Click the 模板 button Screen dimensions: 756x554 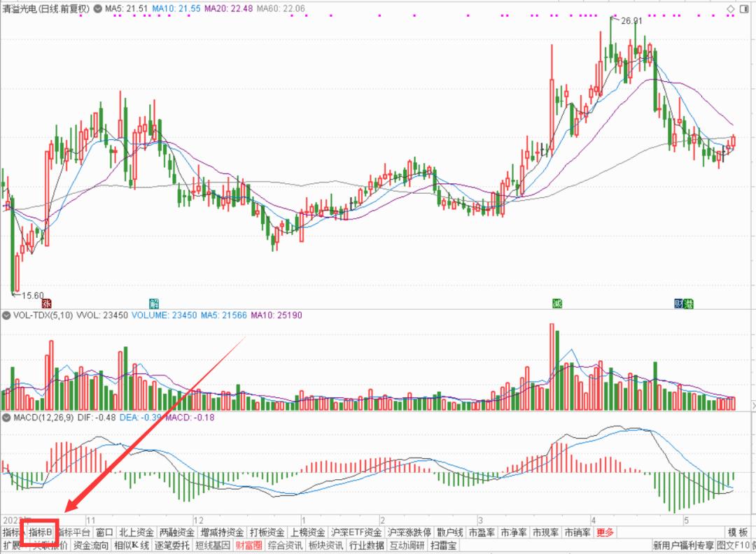738,532
